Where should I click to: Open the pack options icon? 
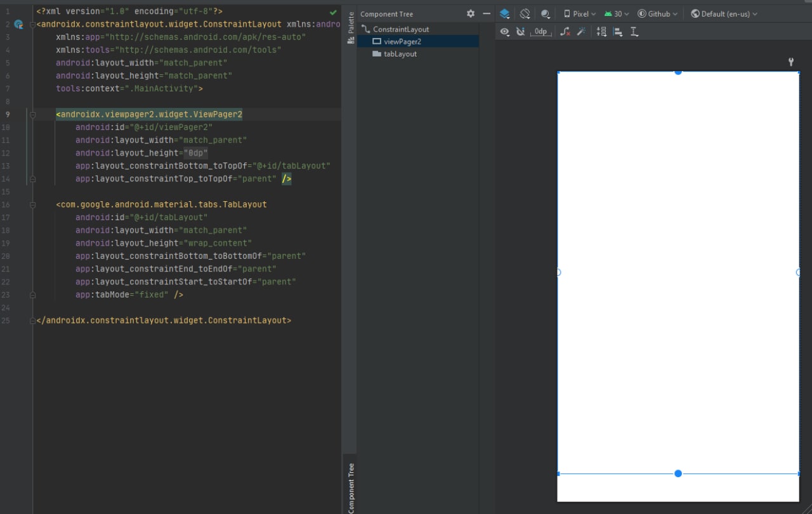pyautogui.click(x=601, y=32)
